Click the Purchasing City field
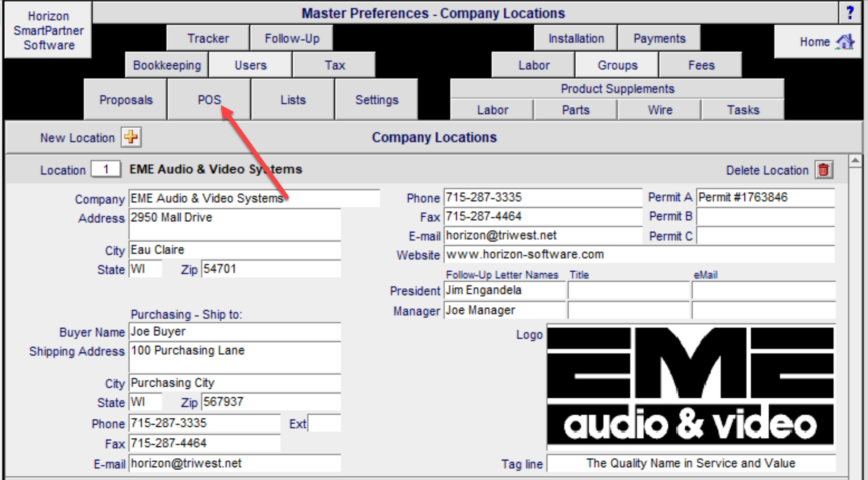The image size is (868, 480). (x=235, y=383)
